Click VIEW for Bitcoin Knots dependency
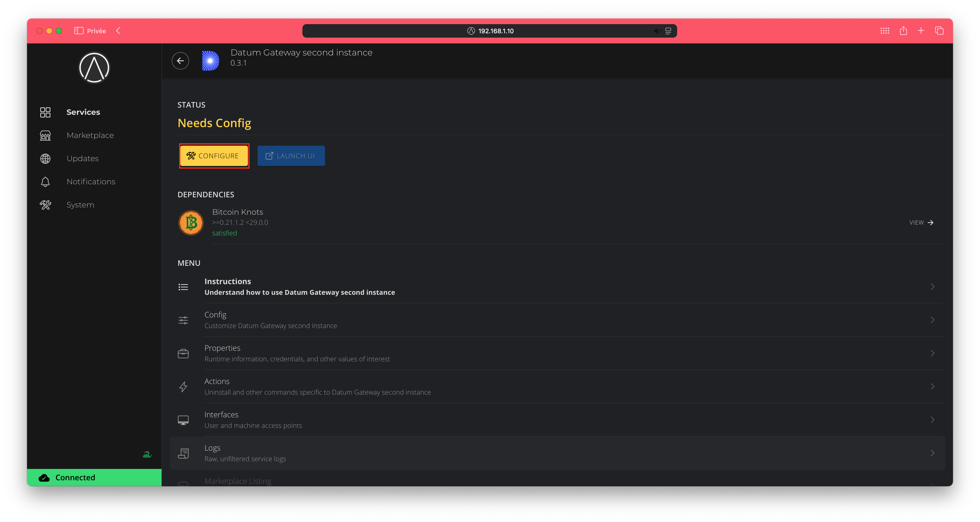 coord(921,223)
